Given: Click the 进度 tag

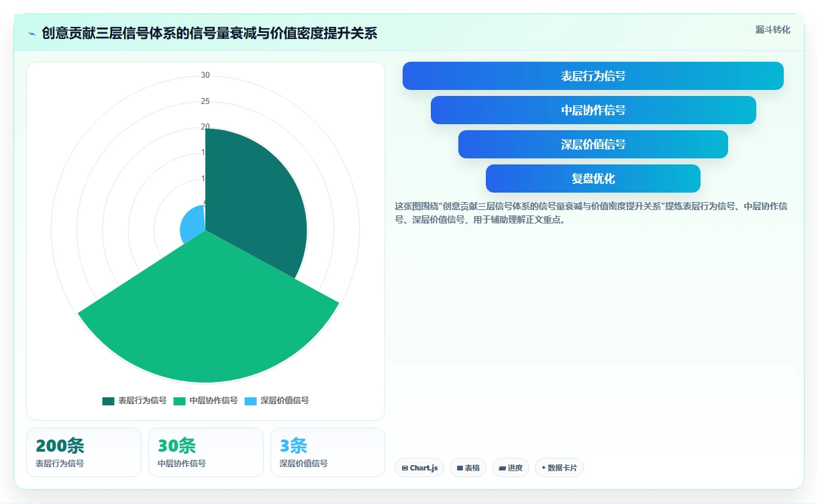Looking at the screenshot, I should (x=511, y=468).
